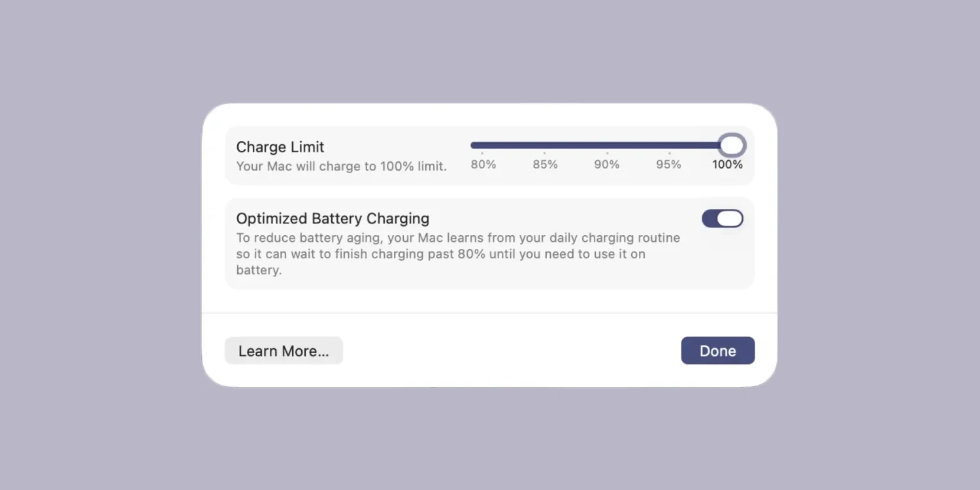This screenshot has width=980, height=490.
Task: Click the empty footer area between Learn More and Done
Action: coord(510,351)
